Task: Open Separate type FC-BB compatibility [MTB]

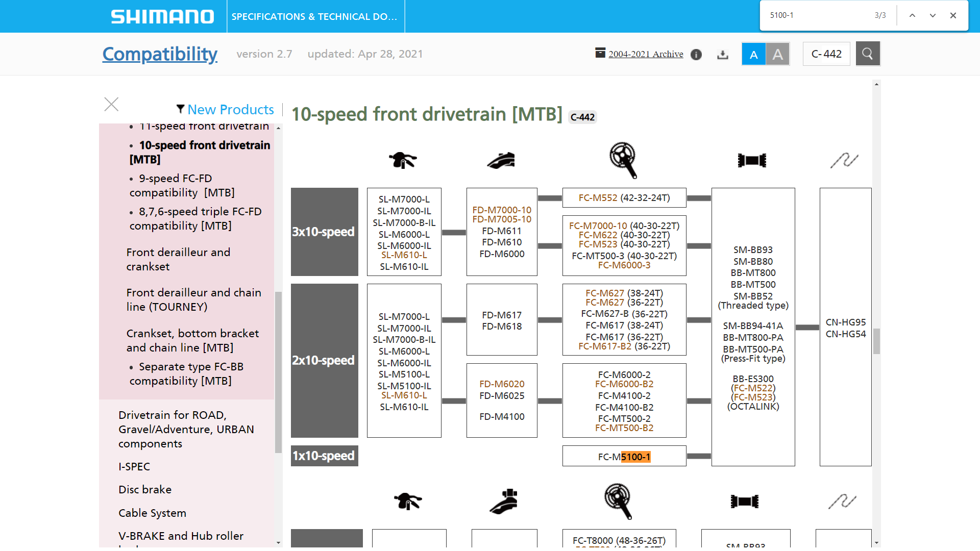Action: click(186, 373)
